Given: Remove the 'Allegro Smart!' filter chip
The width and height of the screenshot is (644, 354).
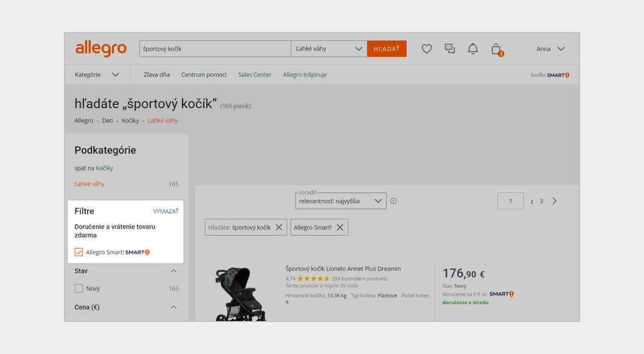Looking at the screenshot, I should coord(340,227).
